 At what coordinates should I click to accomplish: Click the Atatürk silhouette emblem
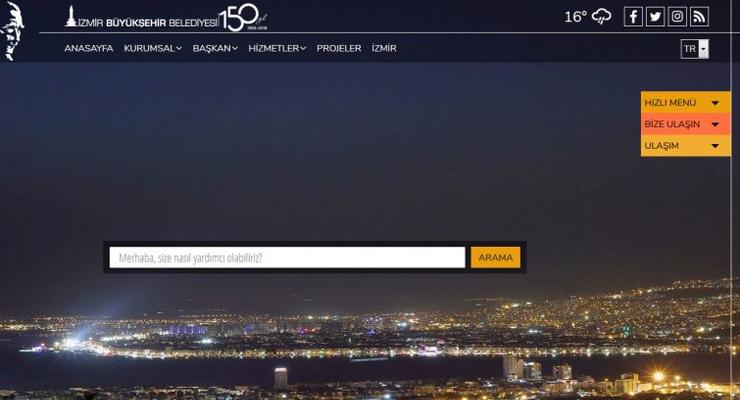17,30
